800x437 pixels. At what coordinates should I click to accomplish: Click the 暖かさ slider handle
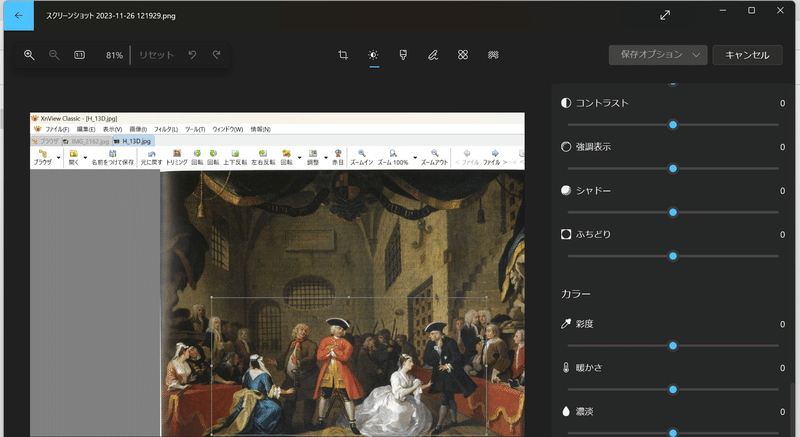pyautogui.click(x=673, y=390)
